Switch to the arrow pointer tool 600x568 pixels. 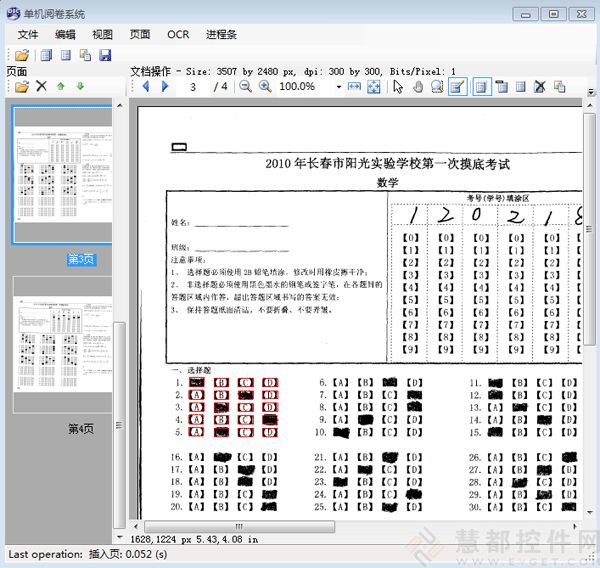coord(398,87)
